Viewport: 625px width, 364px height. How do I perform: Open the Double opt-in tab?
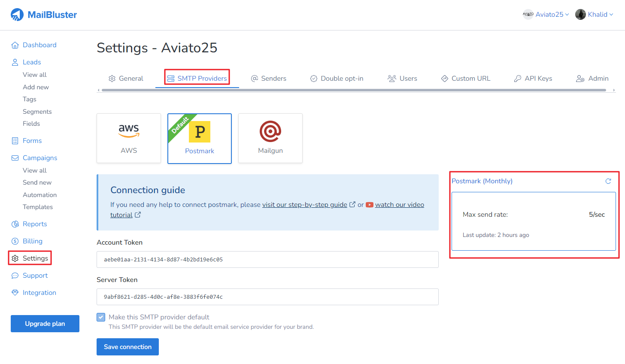pyautogui.click(x=337, y=79)
